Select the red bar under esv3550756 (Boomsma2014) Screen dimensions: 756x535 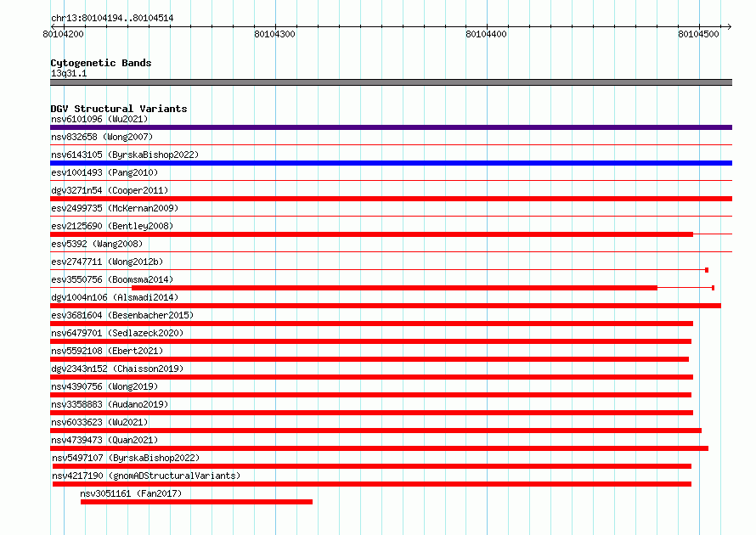pyautogui.click(x=394, y=288)
